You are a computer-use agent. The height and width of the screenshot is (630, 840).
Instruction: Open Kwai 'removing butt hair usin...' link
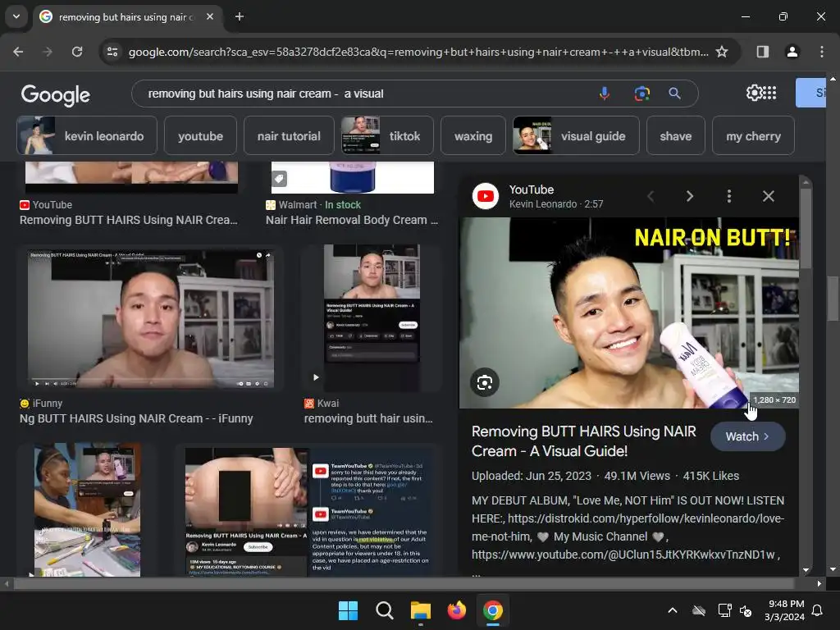coord(368,419)
